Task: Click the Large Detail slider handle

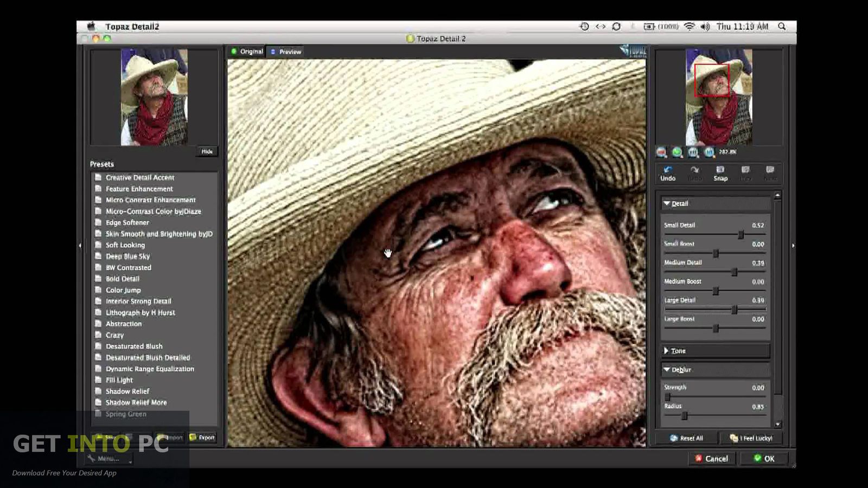Action: click(x=735, y=310)
